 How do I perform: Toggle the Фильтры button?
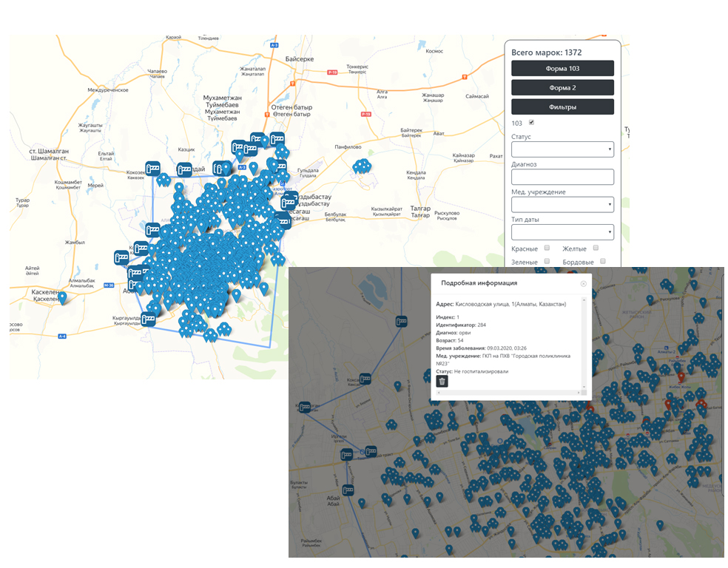coord(562,106)
